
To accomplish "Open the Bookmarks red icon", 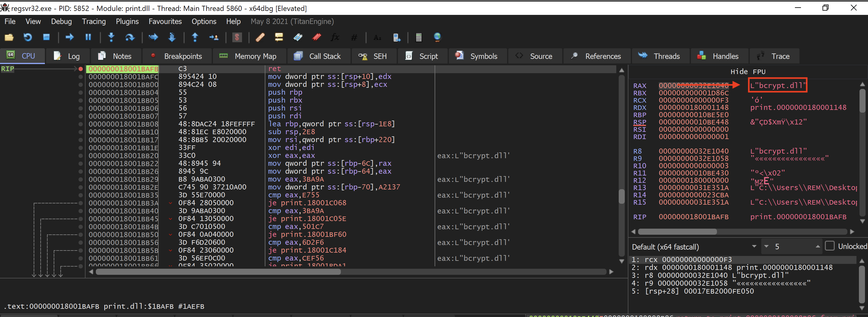I will (x=317, y=37).
